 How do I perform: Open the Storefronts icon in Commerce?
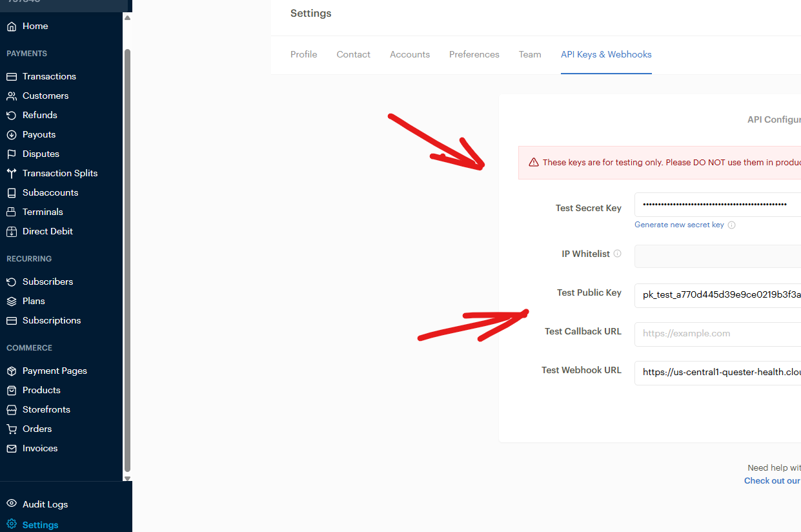12,410
